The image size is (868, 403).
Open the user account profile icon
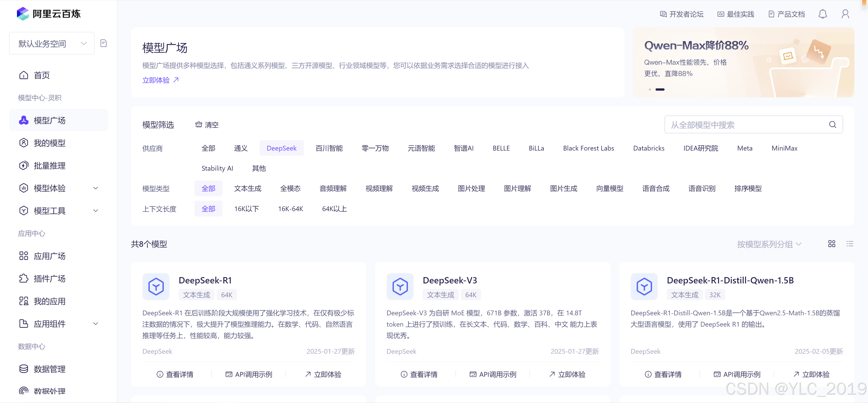tap(845, 14)
